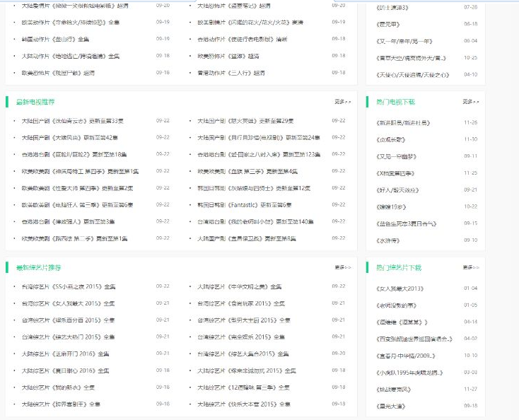Open 《贞观长歌》in 热门电视下载

pyautogui.click(x=390, y=140)
